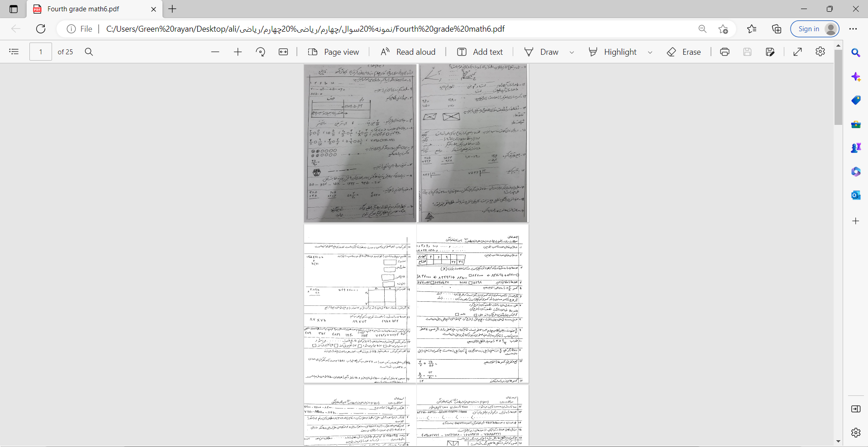This screenshot has width=868, height=447.
Task: View site information icon
Action: 71,29
